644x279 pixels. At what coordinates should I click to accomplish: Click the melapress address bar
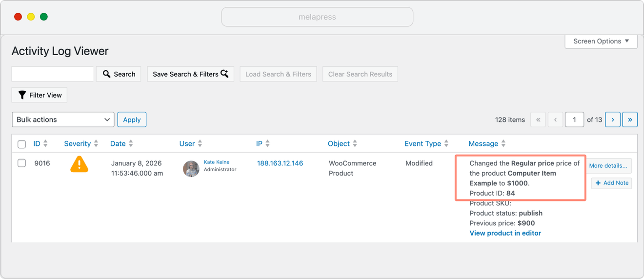coord(317,17)
